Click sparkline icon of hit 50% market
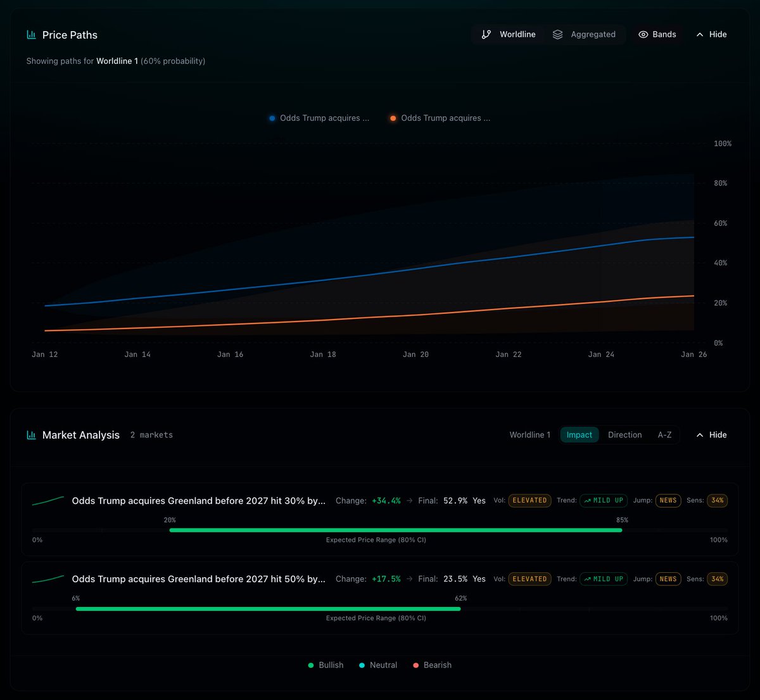Viewport: 760px width, 700px height. point(48,579)
